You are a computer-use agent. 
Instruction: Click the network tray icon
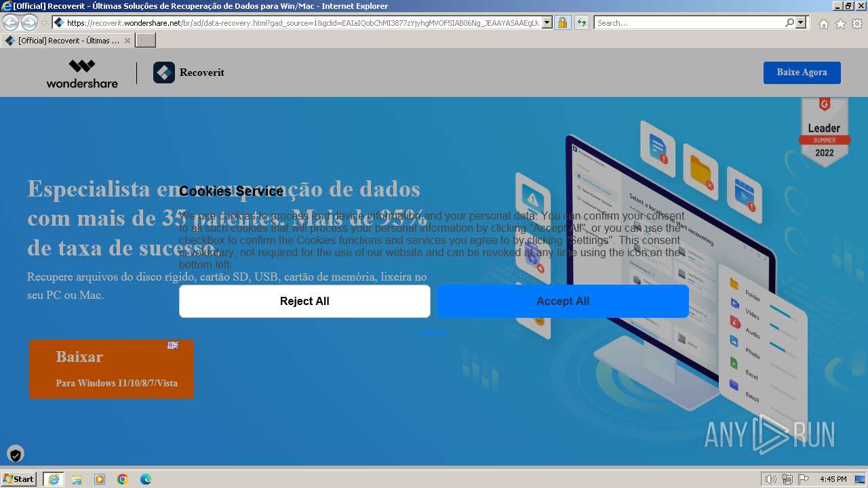[x=787, y=479]
